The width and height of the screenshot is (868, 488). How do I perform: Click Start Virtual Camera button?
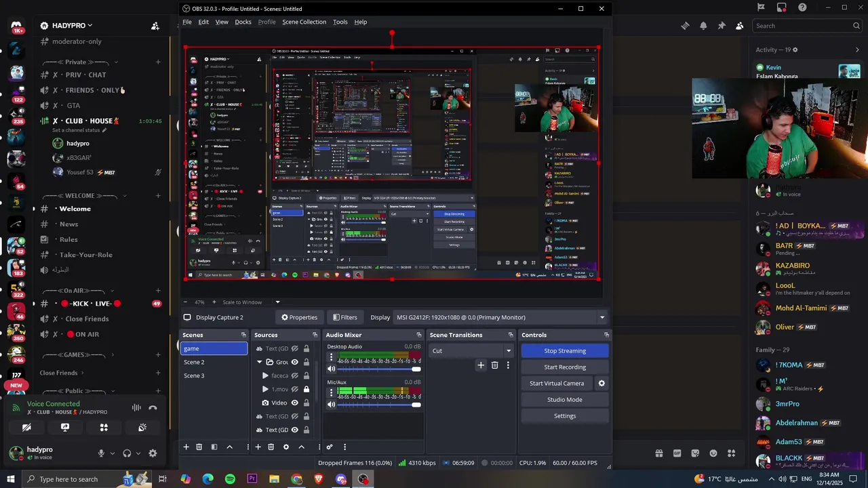(557, 383)
